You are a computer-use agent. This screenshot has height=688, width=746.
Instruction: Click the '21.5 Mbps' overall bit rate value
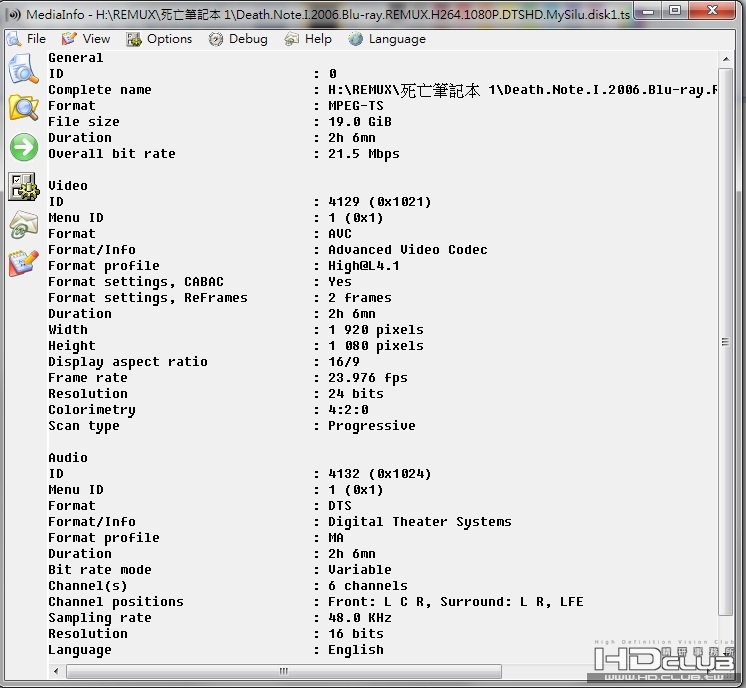[364, 154]
